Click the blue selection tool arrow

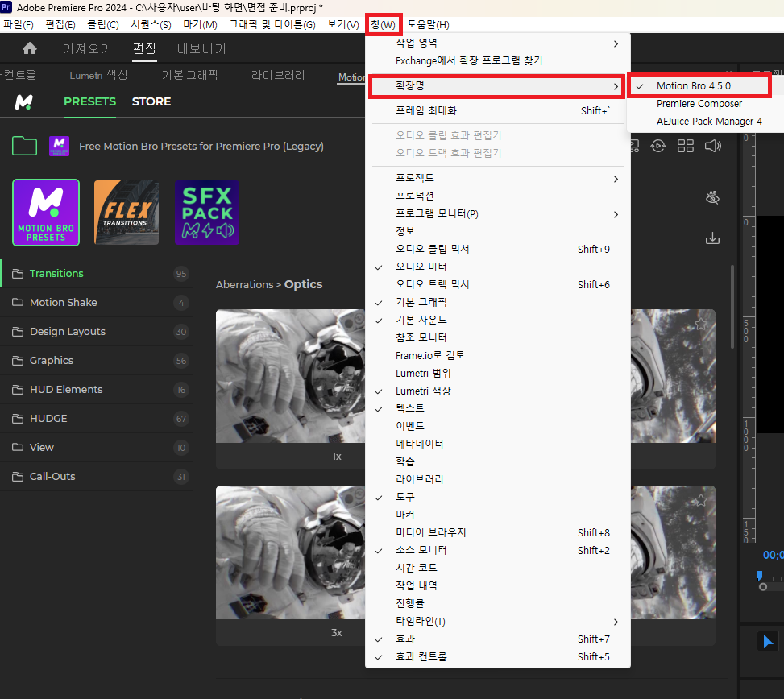tap(768, 641)
